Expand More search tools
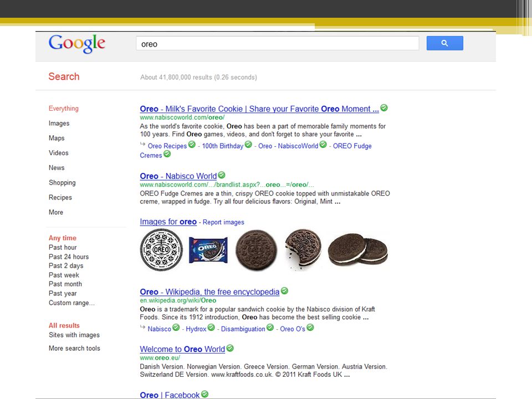The height and width of the screenshot is (399, 532). (x=74, y=348)
